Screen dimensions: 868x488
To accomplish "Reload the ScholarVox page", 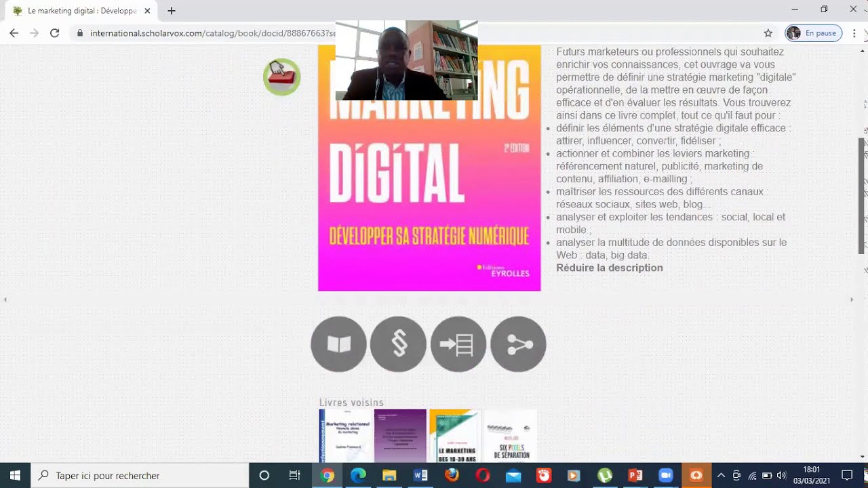I will [x=55, y=33].
